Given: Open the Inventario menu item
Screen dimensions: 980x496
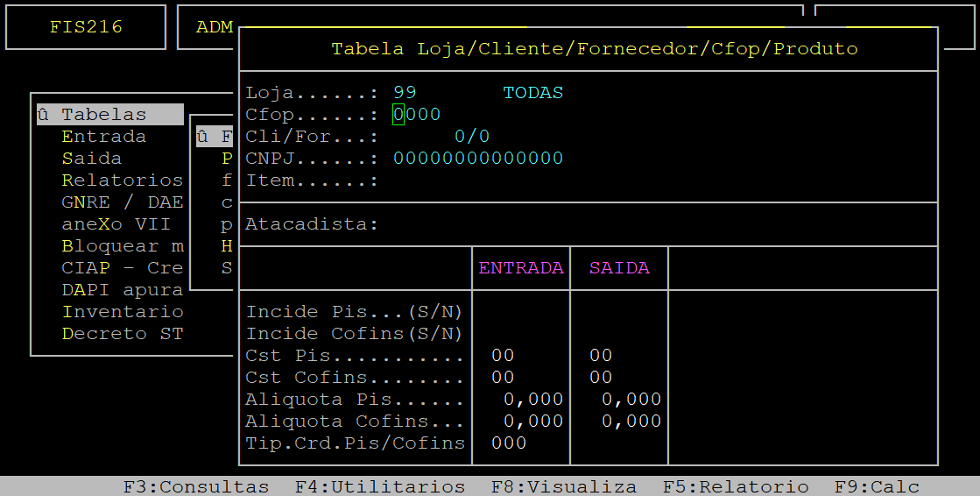Looking at the screenshot, I should pyautogui.click(x=122, y=312).
